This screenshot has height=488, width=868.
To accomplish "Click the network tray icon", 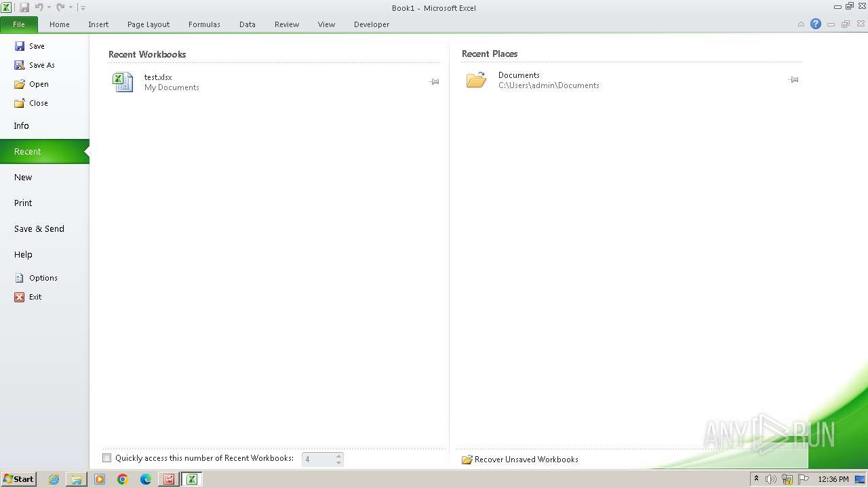I will pyautogui.click(x=787, y=479).
